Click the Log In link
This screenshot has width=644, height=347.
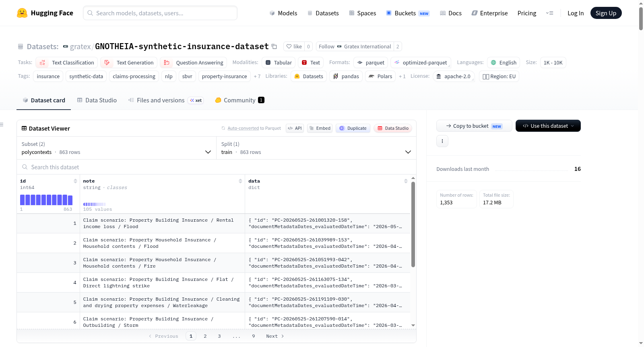[x=576, y=13]
